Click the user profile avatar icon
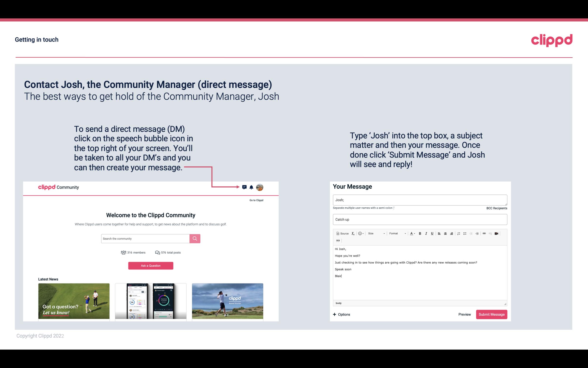The height and width of the screenshot is (368, 588). pos(259,187)
